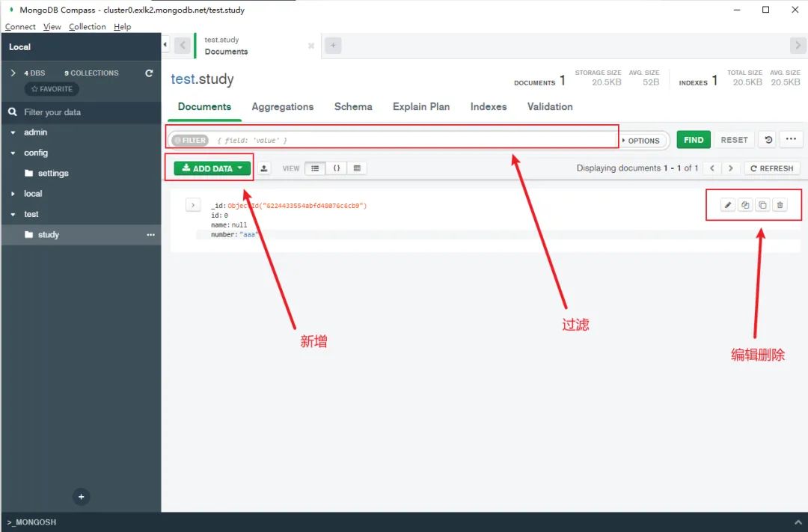Open the Collection menu

pyautogui.click(x=87, y=27)
